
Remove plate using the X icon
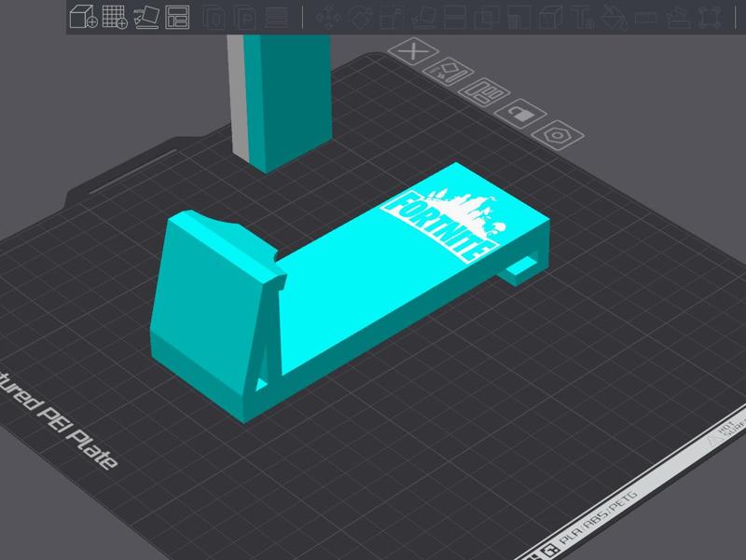click(413, 51)
